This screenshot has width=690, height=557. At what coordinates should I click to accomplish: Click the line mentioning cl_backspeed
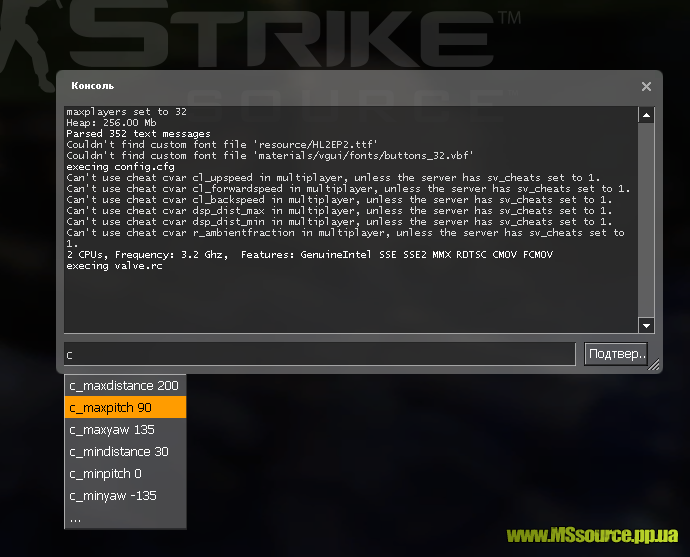pos(339,200)
